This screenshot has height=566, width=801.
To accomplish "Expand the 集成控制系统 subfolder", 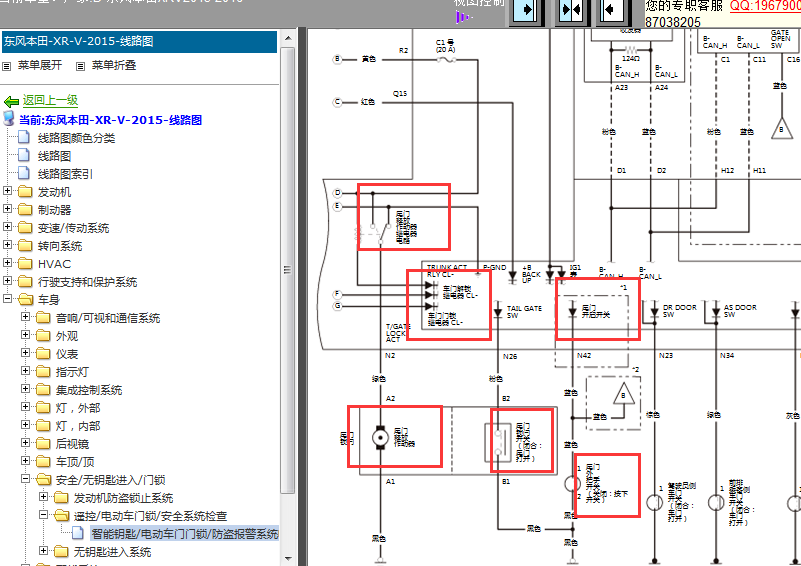I will (25, 389).
